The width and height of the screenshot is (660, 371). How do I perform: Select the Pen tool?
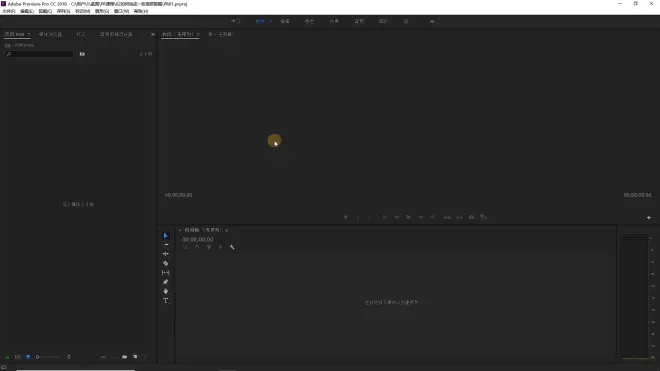point(165,282)
